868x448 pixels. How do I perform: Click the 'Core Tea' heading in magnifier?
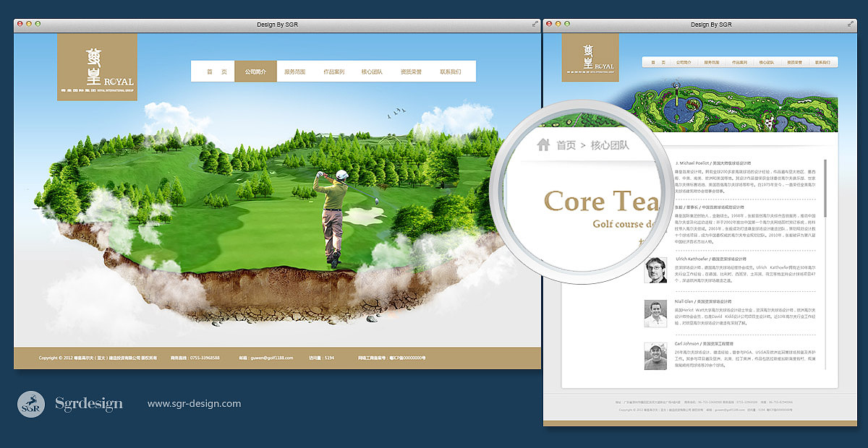(602, 202)
